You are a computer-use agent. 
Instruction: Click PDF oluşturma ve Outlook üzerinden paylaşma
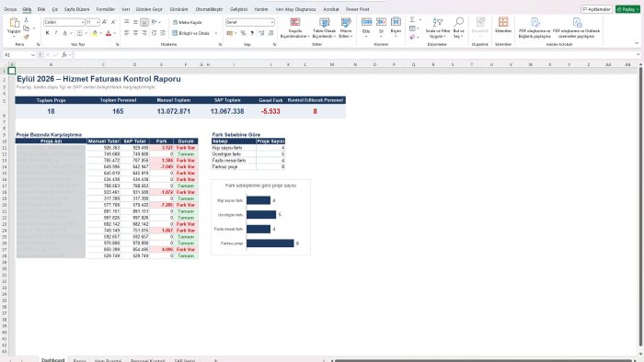(x=576, y=28)
